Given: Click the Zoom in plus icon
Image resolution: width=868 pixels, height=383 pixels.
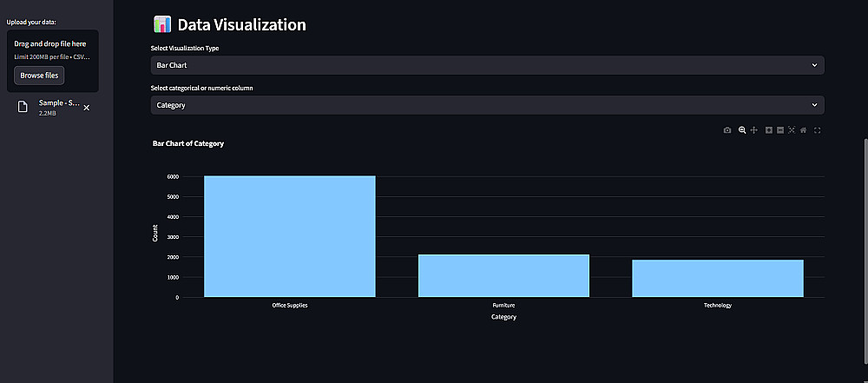Looking at the screenshot, I should [769, 130].
